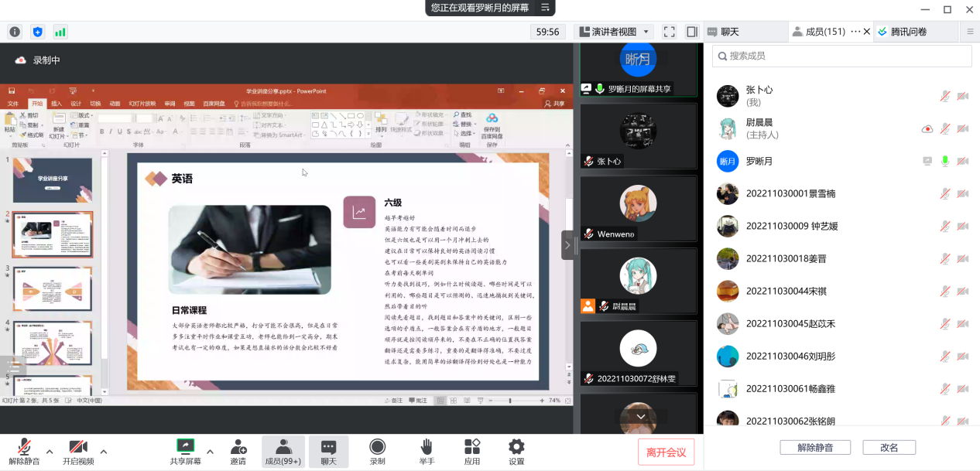Open the 演讲者视图 view dropdown
This screenshot has height=471, width=980.
pyautogui.click(x=614, y=32)
